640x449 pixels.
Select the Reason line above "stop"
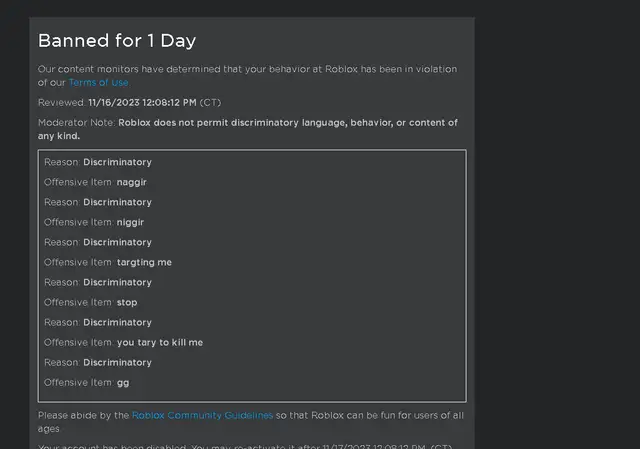(x=98, y=282)
